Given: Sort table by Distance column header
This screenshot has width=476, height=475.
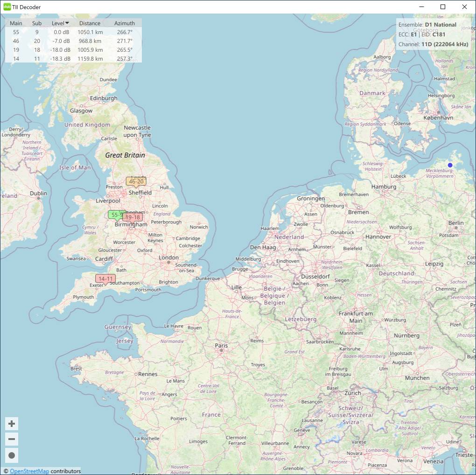Looking at the screenshot, I should pyautogui.click(x=90, y=23).
